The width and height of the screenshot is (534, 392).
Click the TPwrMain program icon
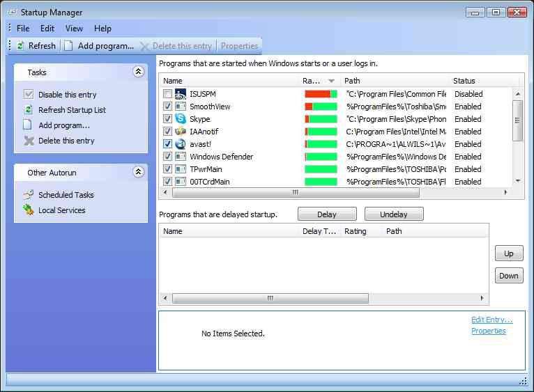pos(181,169)
